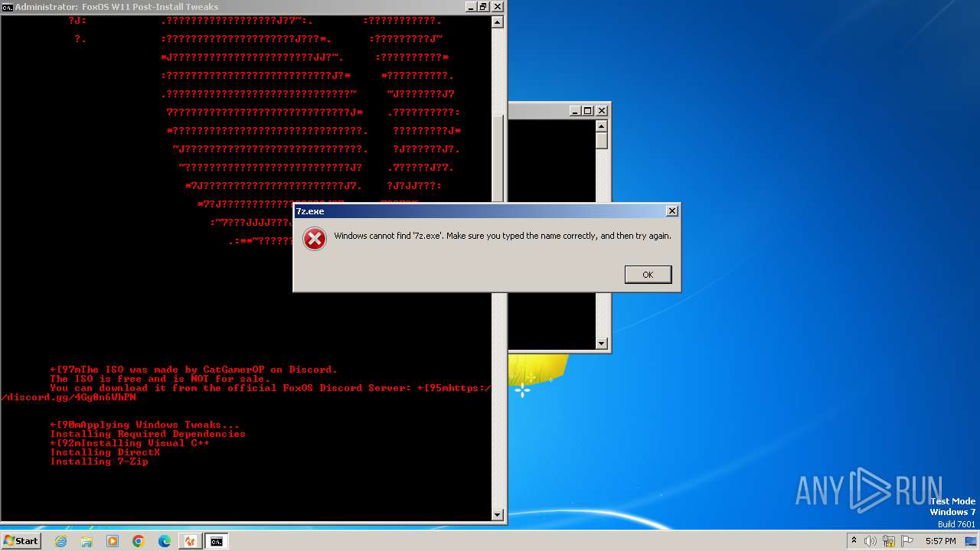Minimize the second console window behind

pos(575,111)
